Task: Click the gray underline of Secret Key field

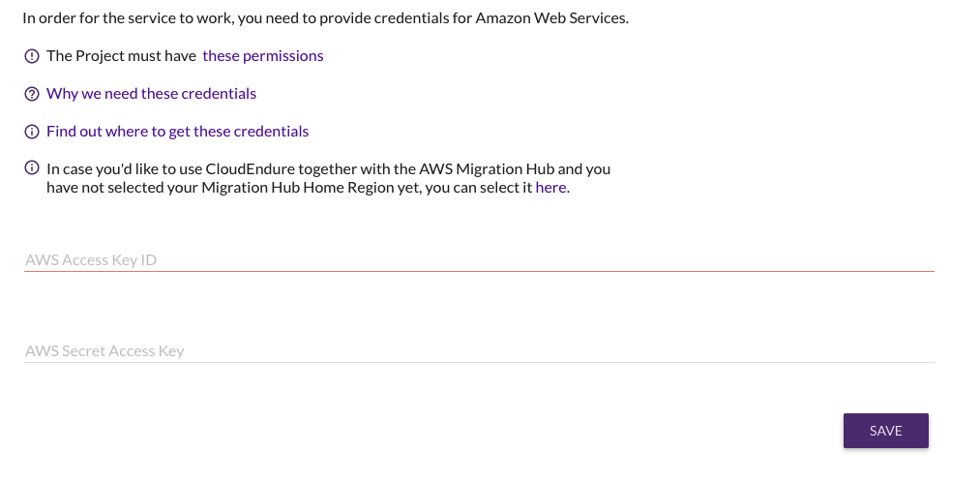Action: [x=478, y=363]
